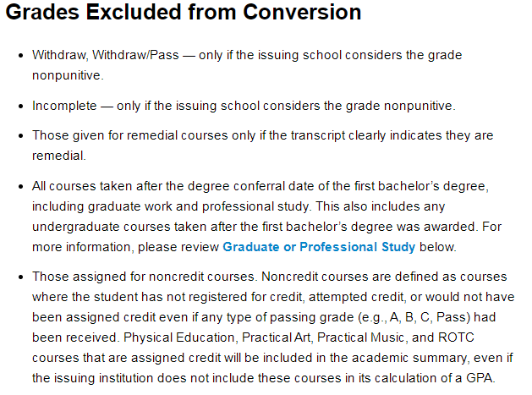Click the word "GPA" in the last line
This screenshot has width=532, height=395.
tap(484, 378)
